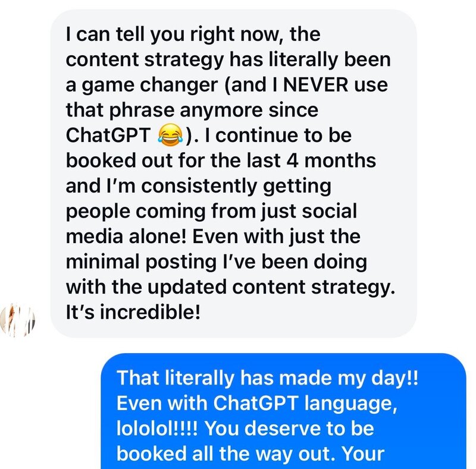Open the sender's profile avatar

(18, 320)
